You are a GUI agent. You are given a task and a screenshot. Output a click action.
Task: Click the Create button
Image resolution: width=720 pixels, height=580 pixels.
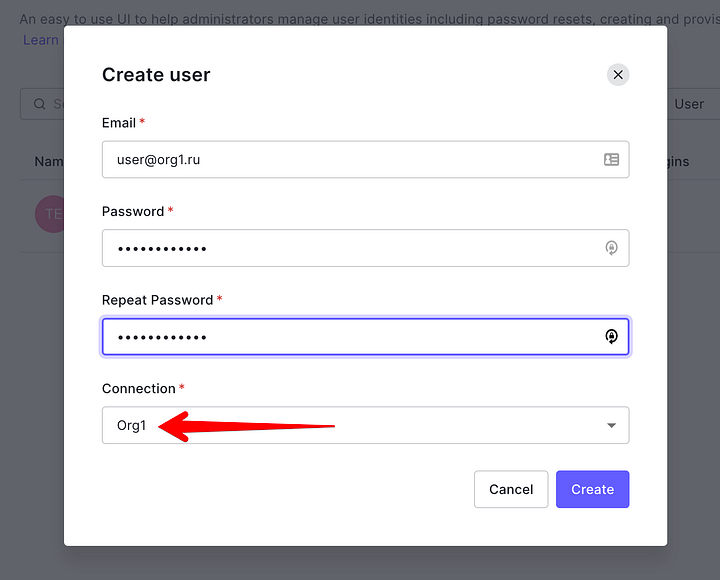592,489
